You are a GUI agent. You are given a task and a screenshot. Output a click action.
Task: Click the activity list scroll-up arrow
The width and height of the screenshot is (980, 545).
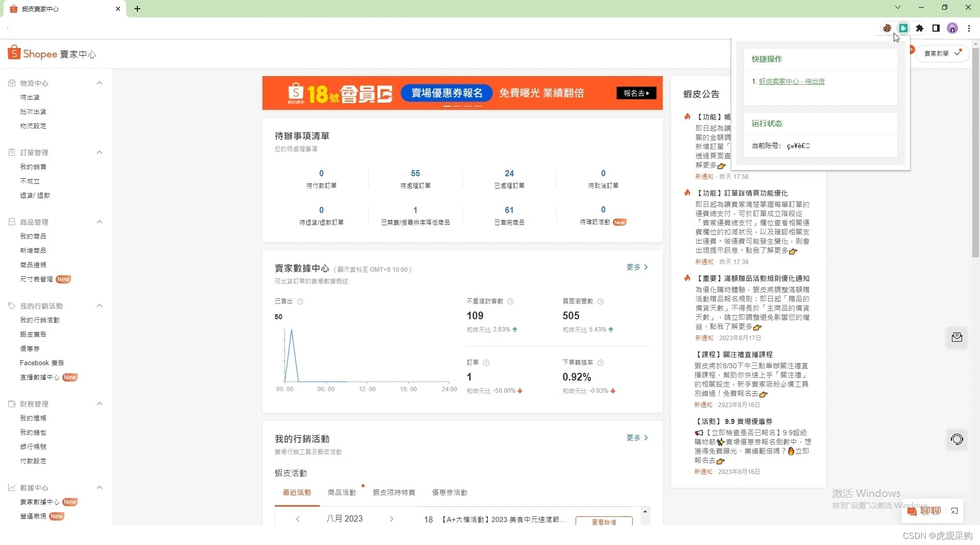click(x=645, y=511)
